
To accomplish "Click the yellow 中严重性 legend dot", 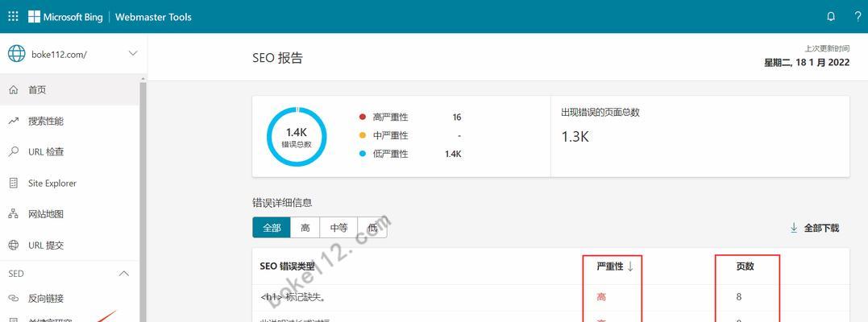I will coord(363,135).
